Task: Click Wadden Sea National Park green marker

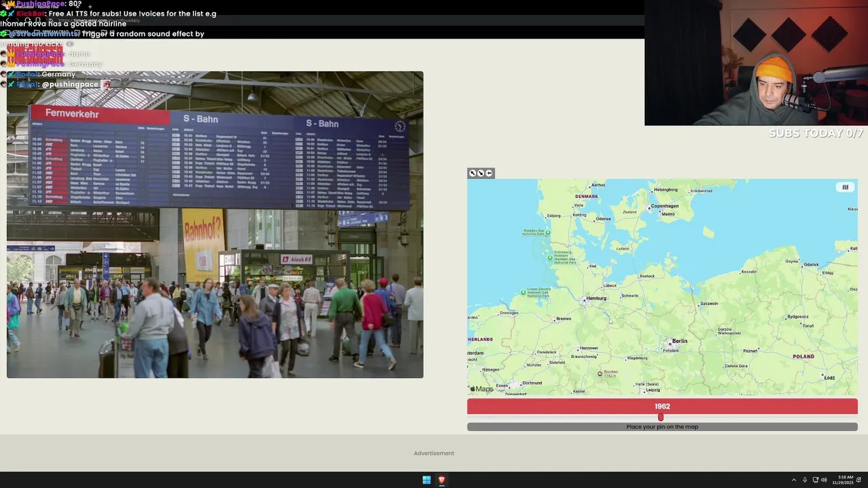Action: (548, 232)
